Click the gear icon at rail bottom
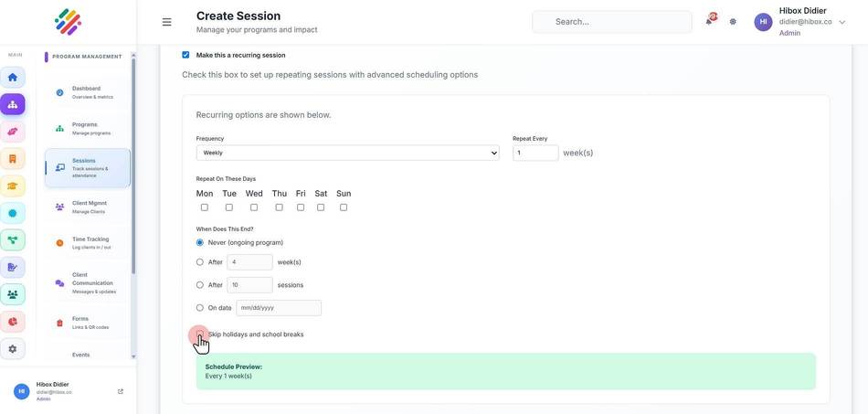The image size is (868, 414). (x=12, y=349)
